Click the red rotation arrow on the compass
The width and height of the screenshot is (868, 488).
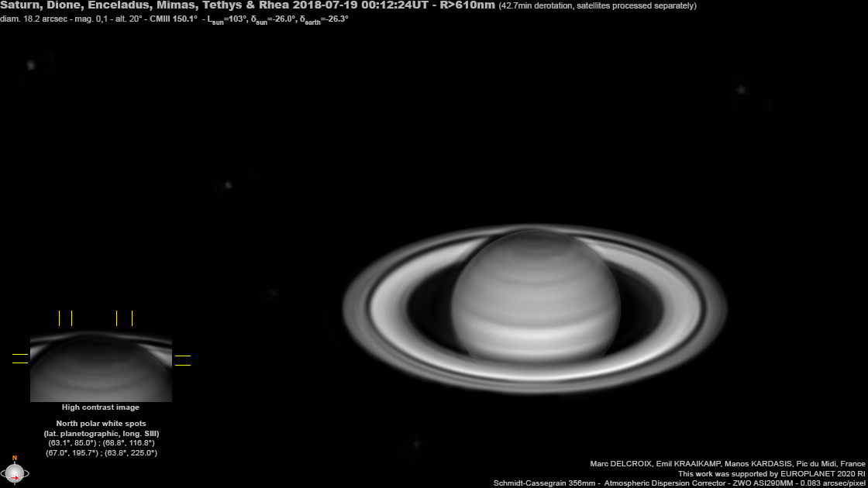[x=14, y=477]
